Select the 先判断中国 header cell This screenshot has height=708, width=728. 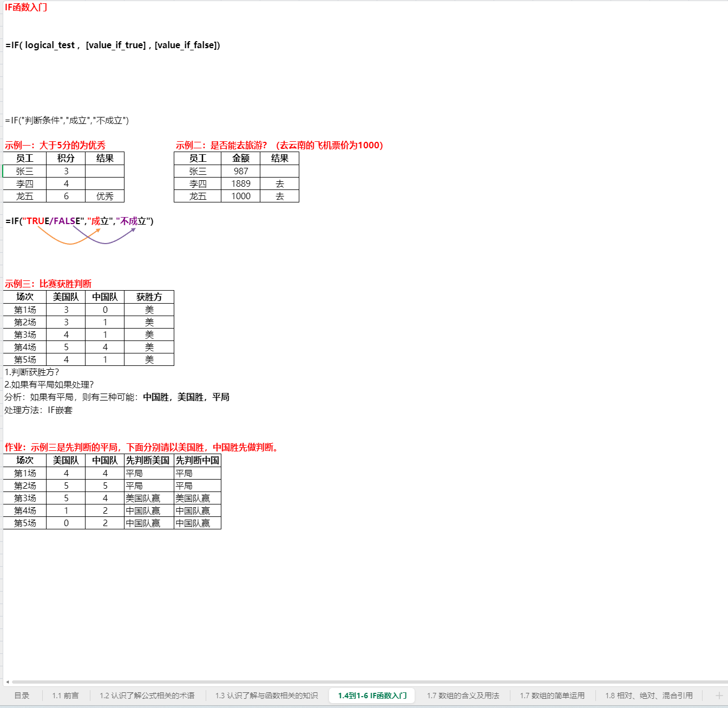[x=198, y=461]
